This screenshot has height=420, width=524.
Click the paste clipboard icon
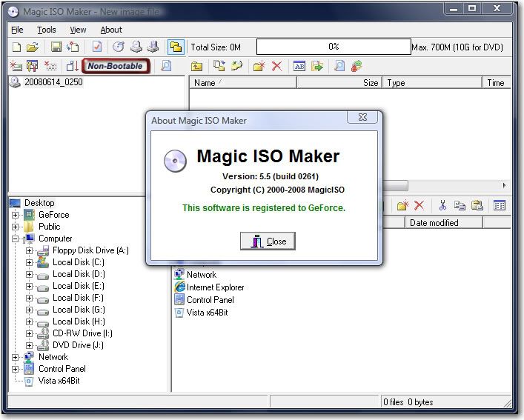coord(477,205)
